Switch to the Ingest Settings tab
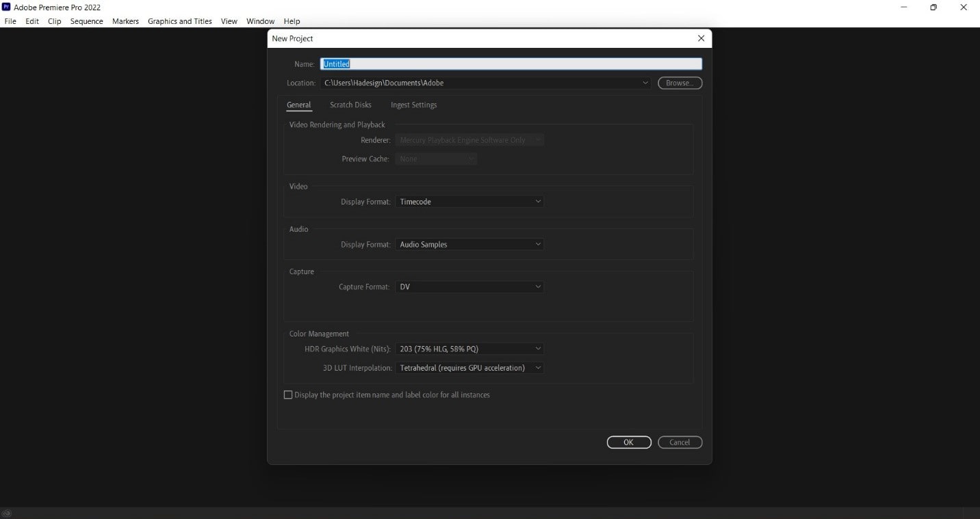 coord(413,105)
